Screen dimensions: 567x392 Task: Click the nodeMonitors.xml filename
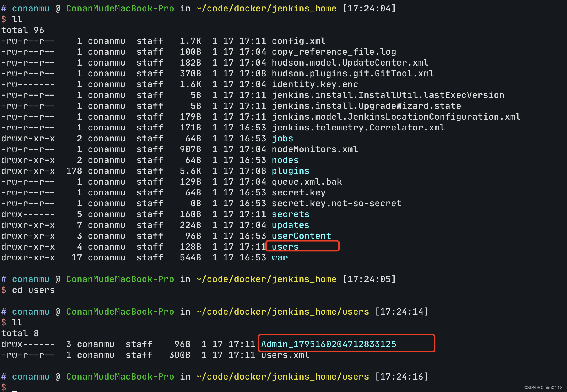pos(315,149)
